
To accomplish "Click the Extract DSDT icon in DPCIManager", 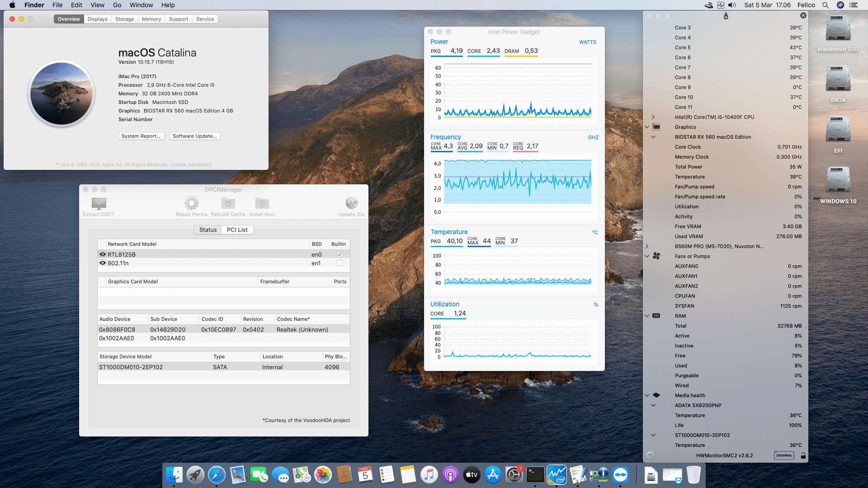I will pos(99,203).
